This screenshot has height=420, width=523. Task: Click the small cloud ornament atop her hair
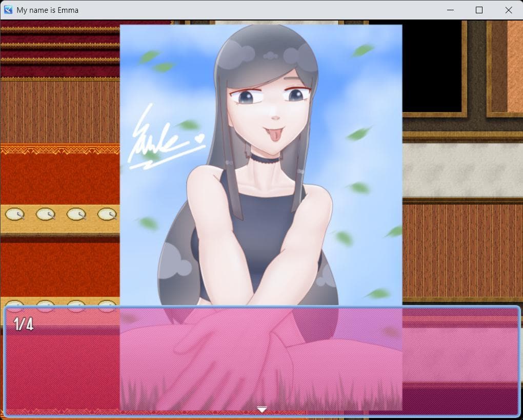tap(271, 56)
